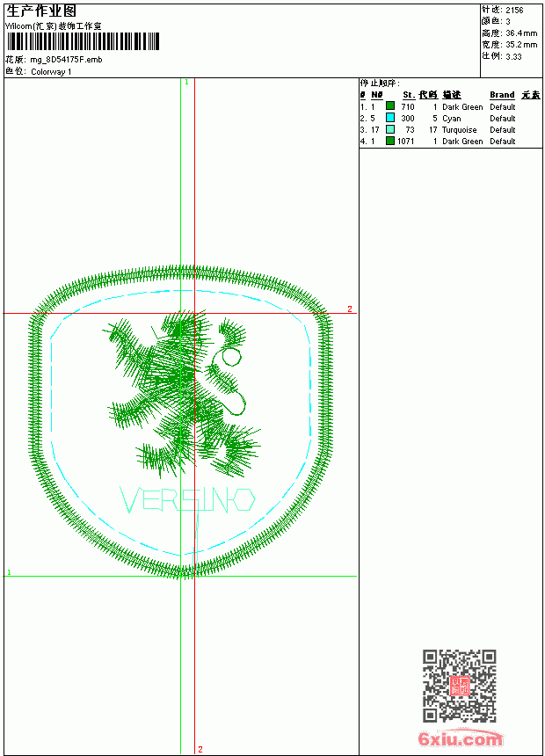
Task: Click the title 生产作业图
Action: [x=41, y=11]
